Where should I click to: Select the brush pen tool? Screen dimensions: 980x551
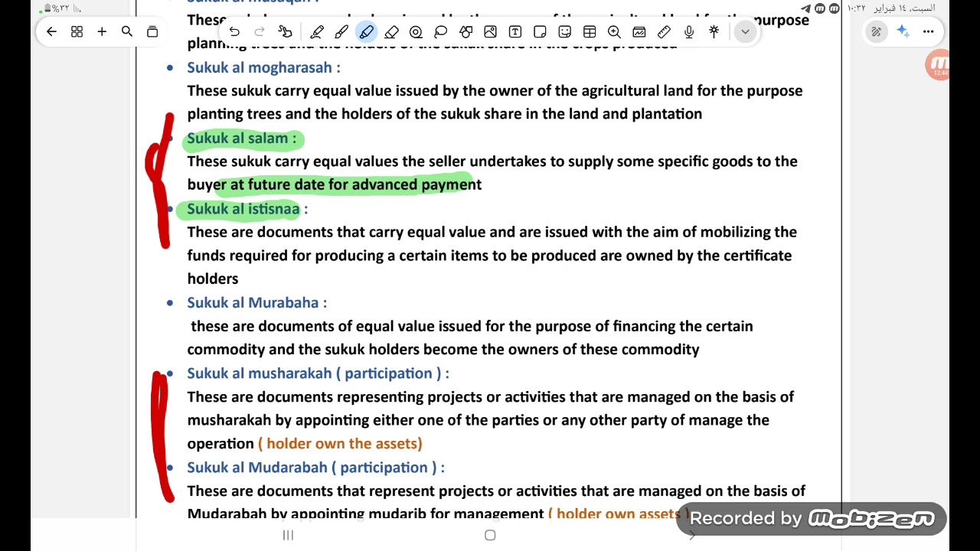click(341, 31)
